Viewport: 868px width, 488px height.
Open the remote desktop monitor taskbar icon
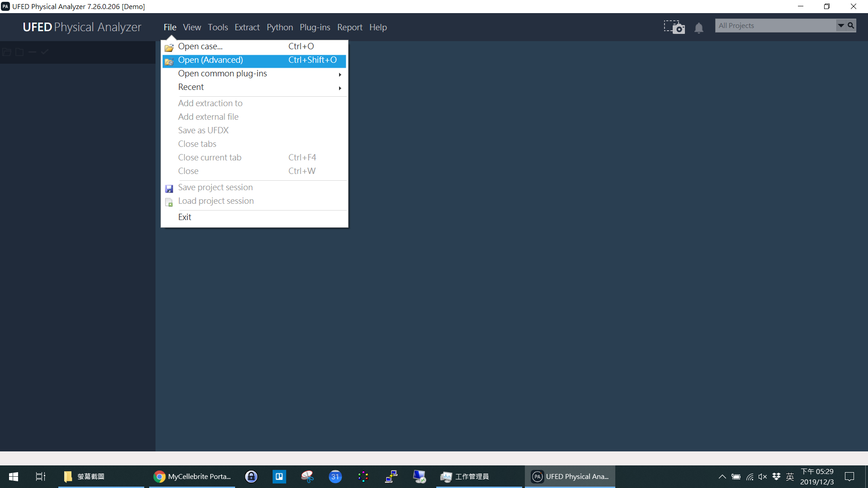click(420, 477)
